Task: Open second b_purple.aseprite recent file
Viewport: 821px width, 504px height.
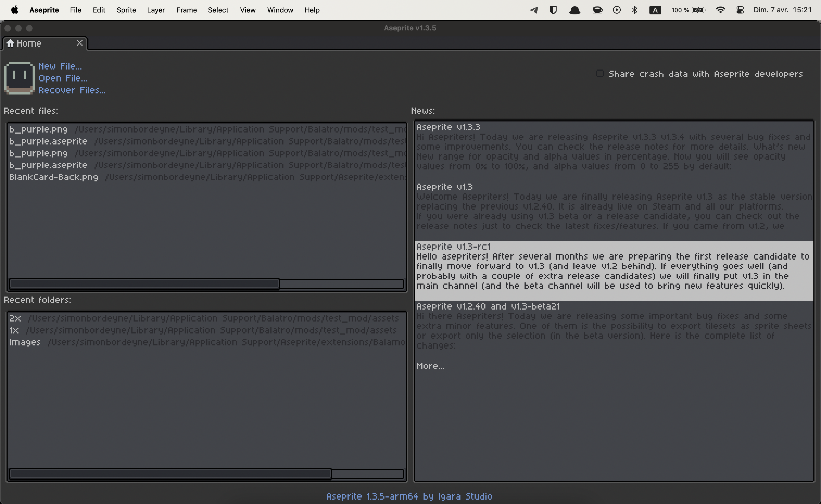Action: point(207,165)
